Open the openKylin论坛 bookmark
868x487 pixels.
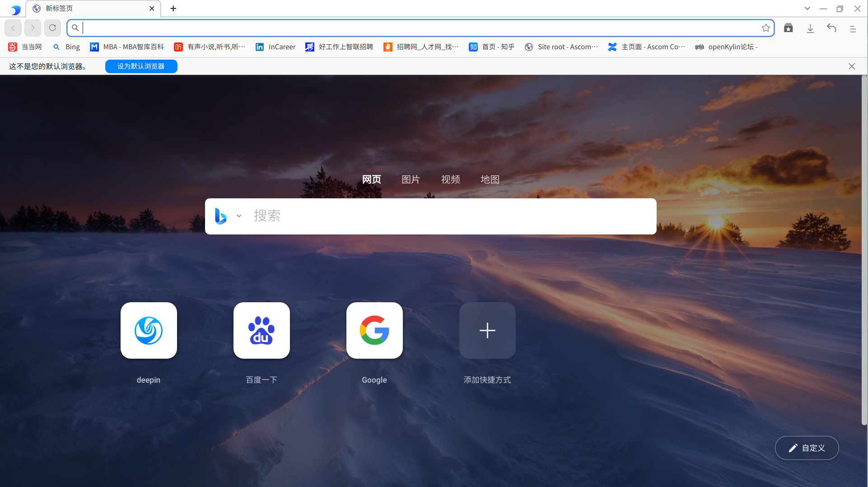click(x=726, y=47)
